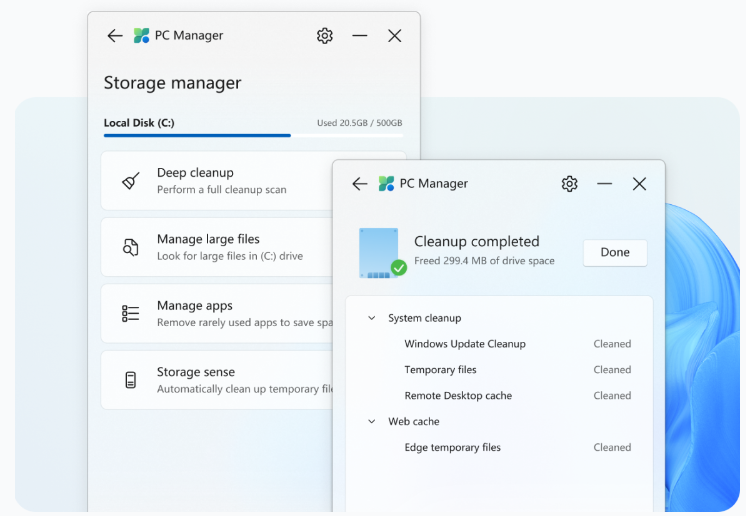Open Deep cleanup full scan option
This screenshot has height=516, width=746.
pyautogui.click(x=216, y=181)
